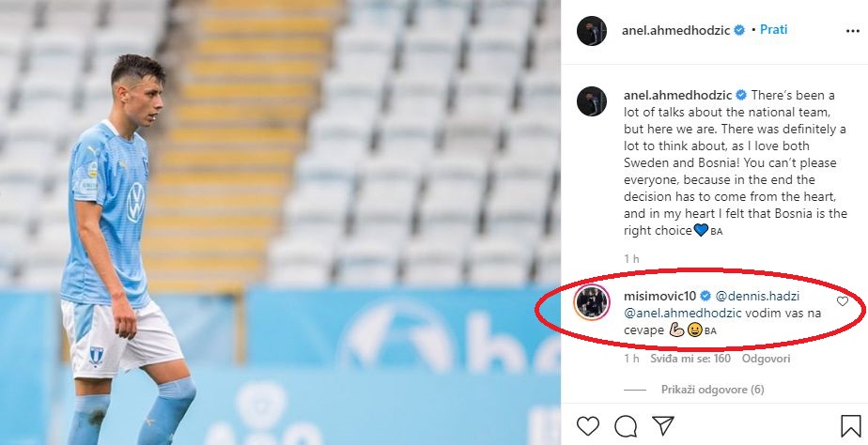This screenshot has height=445, width=868.
Task: Click anel.ahmedhodzic username in caption
Action: 678,95
